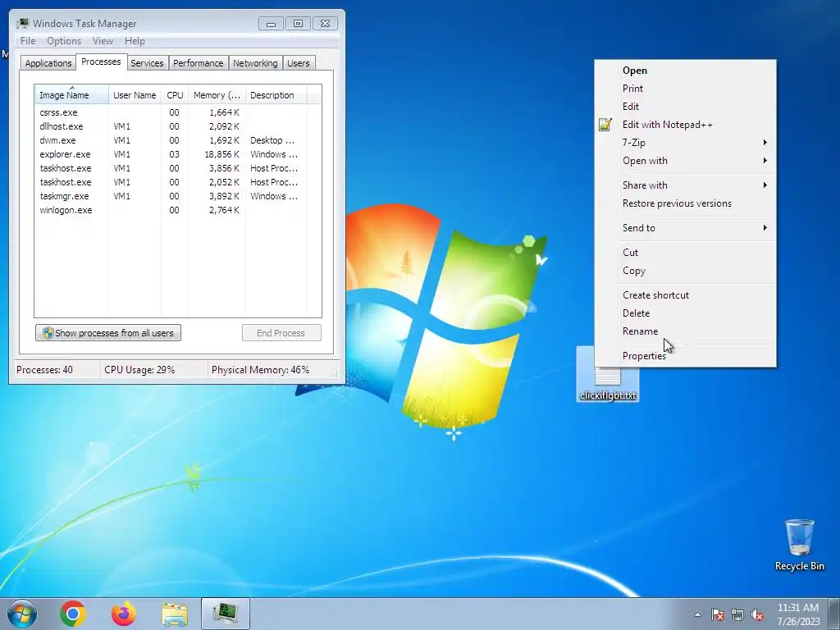Click Show processes from all users

[x=108, y=333]
